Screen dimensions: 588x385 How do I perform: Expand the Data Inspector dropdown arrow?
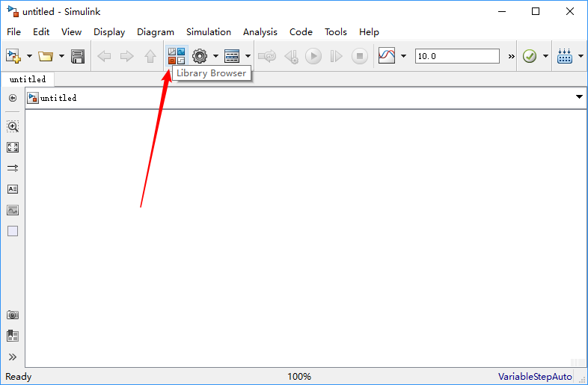point(403,56)
